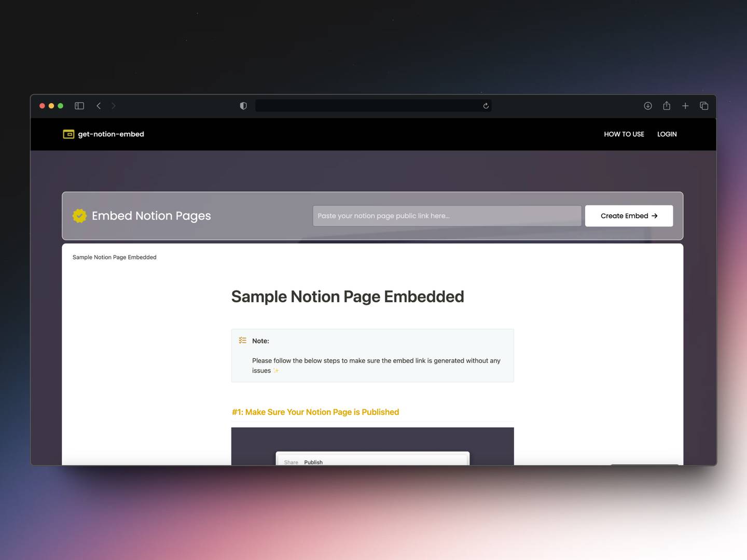Select the Publish tab in the screenshot

(x=313, y=461)
